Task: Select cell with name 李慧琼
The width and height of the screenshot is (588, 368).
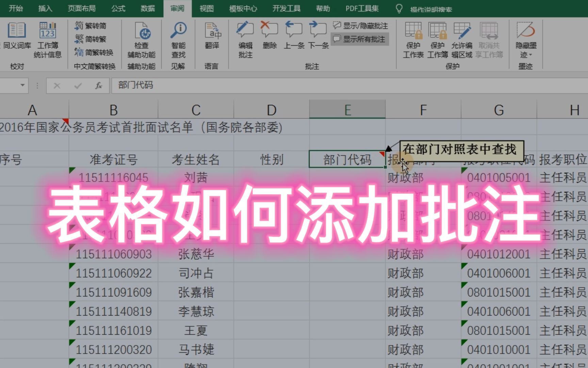Action: point(196,311)
